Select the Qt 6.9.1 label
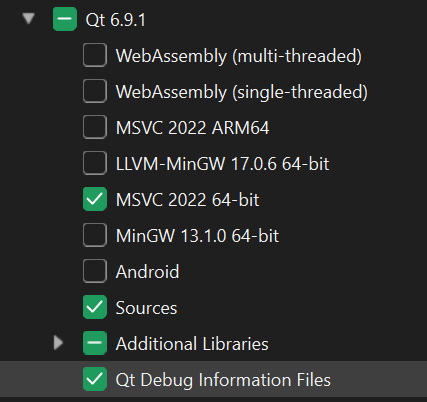 116,20
